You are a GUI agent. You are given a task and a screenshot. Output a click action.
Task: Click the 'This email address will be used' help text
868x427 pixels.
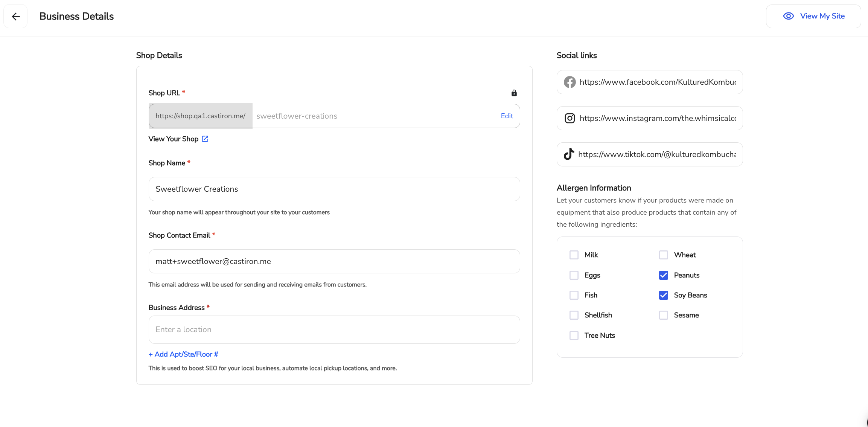257,285
